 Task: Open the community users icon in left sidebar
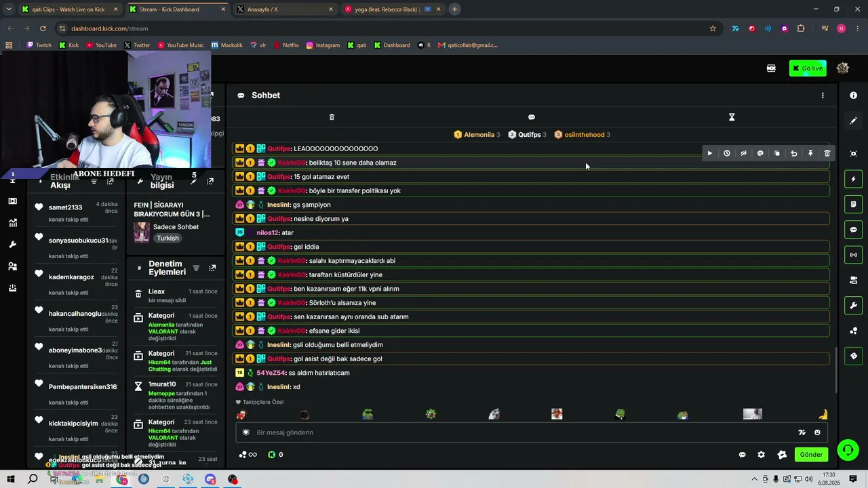(12, 266)
